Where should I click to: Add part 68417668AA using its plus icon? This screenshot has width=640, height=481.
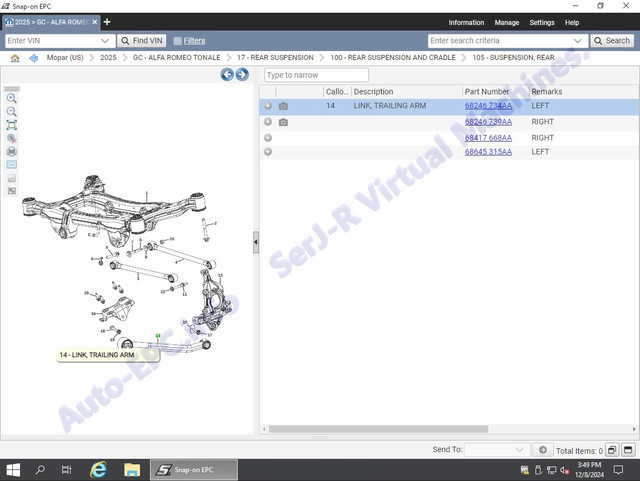(x=268, y=138)
